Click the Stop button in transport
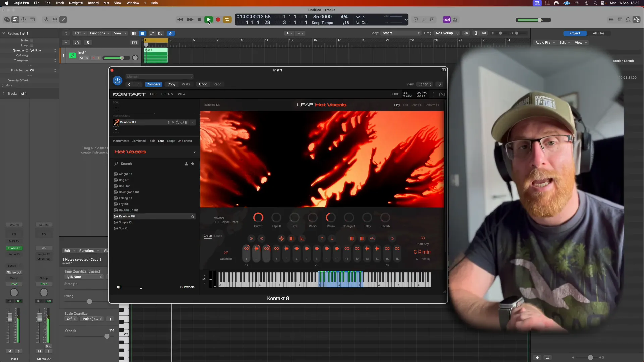The width and height of the screenshot is (644, 362). point(199,20)
